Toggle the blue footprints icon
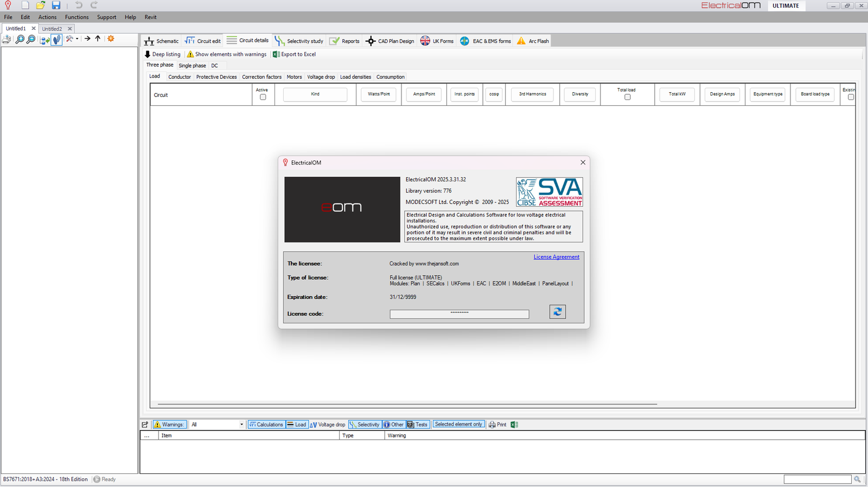 (x=57, y=39)
